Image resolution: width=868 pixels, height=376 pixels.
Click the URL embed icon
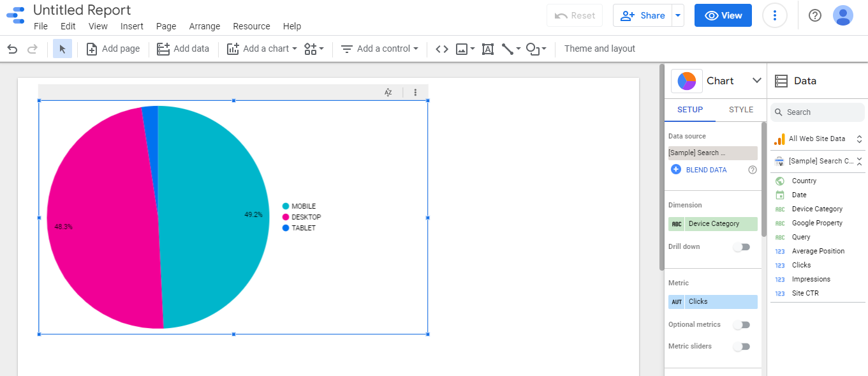(442, 49)
